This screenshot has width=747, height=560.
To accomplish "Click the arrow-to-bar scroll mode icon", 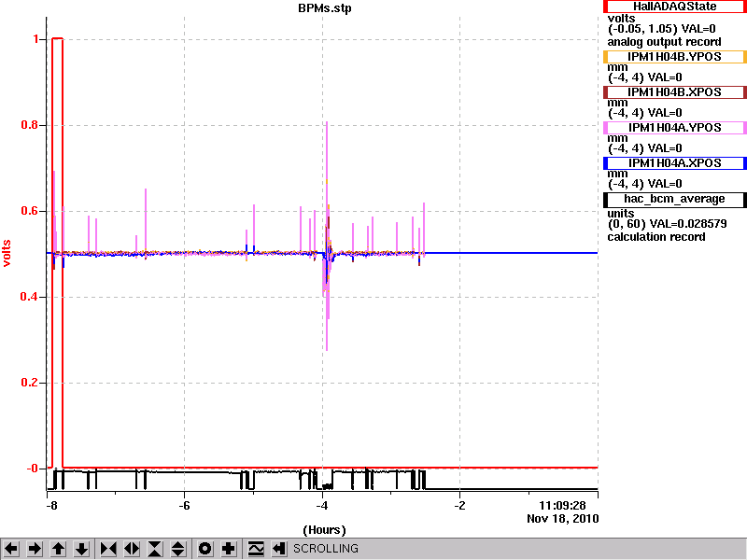I will pyautogui.click(x=279, y=549).
